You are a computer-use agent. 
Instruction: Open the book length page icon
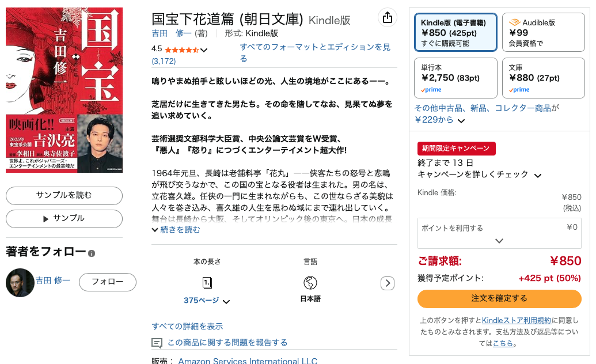(207, 283)
